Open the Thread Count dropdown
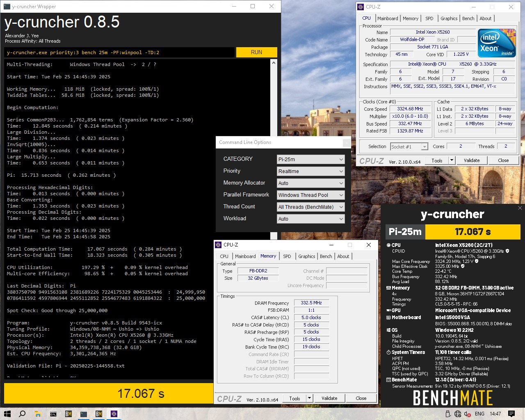Image resolution: width=525 pixels, height=420 pixels. (x=311, y=207)
